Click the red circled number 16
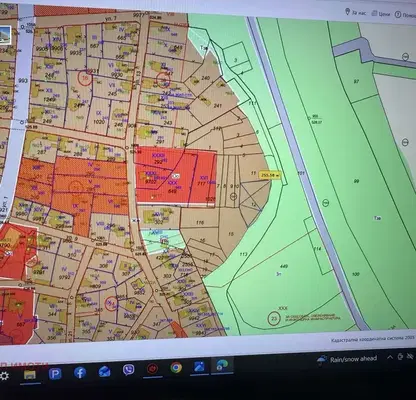This screenshot has height=400, width=416. point(85,79)
